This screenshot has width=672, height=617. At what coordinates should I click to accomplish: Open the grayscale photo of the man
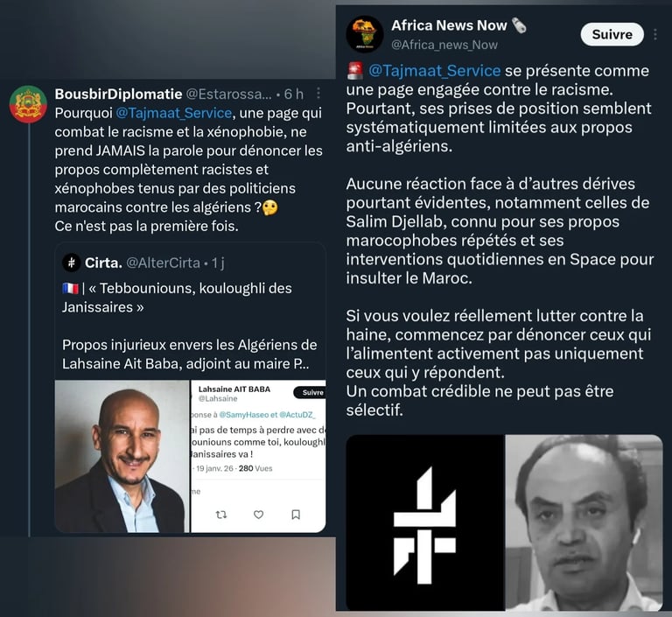(x=584, y=522)
